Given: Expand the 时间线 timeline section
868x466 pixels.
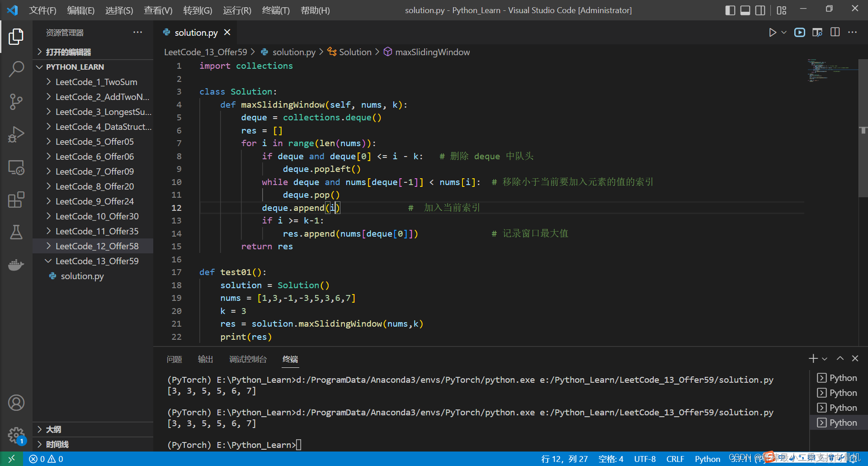Looking at the screenshot, I should (93, 444).
